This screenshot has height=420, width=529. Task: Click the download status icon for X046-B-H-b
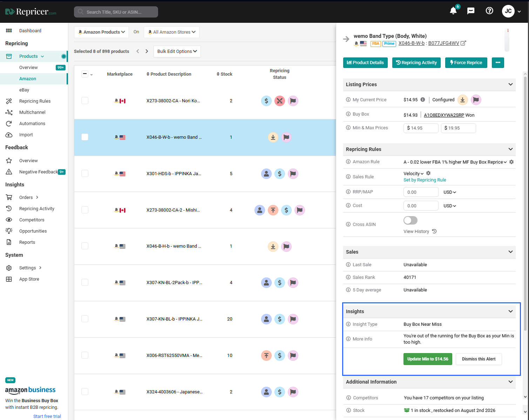point(273,247)
